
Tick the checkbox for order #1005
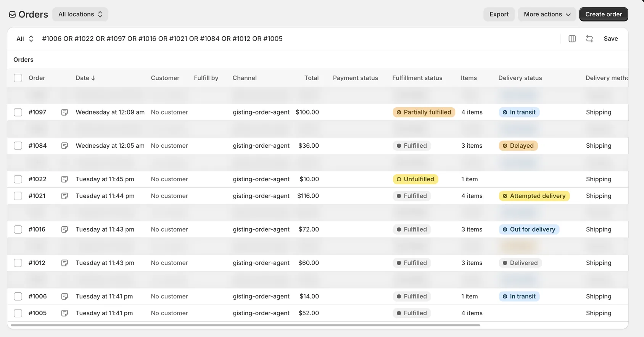click(18, 313)
